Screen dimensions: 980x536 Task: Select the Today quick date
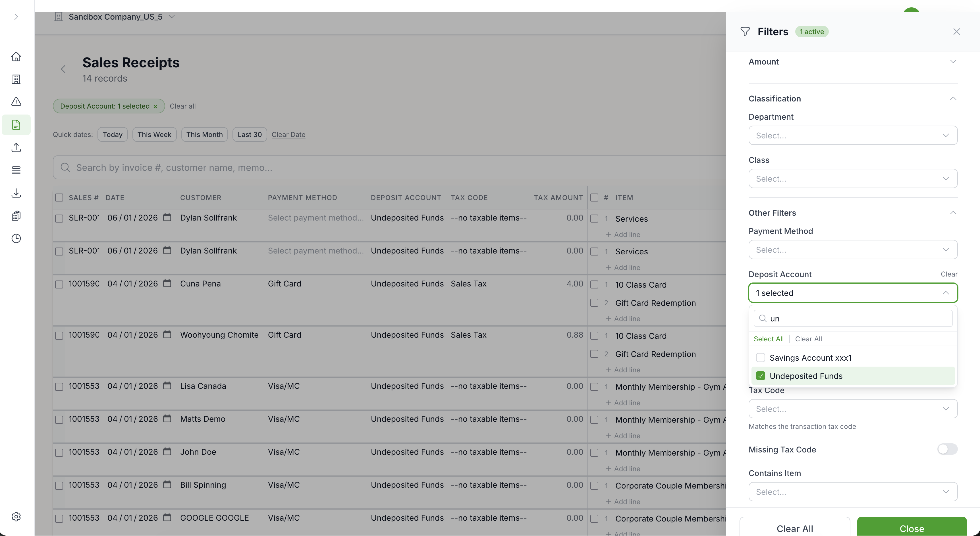click(112, 135)
